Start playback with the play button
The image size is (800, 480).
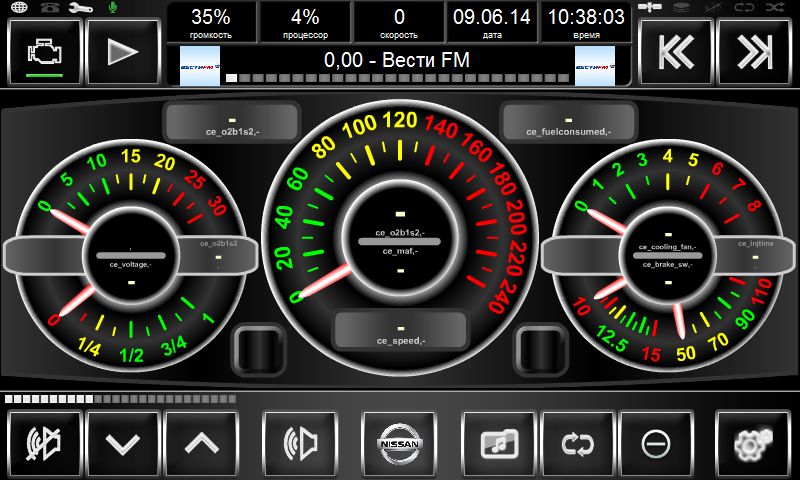(x=123, y=52)
